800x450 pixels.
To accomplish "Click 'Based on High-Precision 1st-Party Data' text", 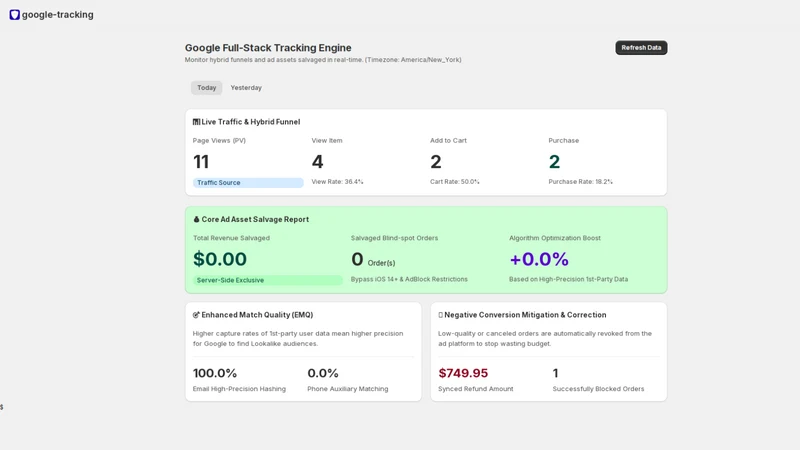I will point(568,279).
